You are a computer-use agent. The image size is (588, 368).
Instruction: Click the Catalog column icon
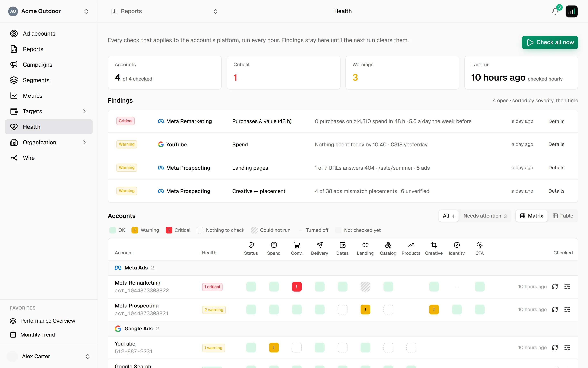(388, 245)
